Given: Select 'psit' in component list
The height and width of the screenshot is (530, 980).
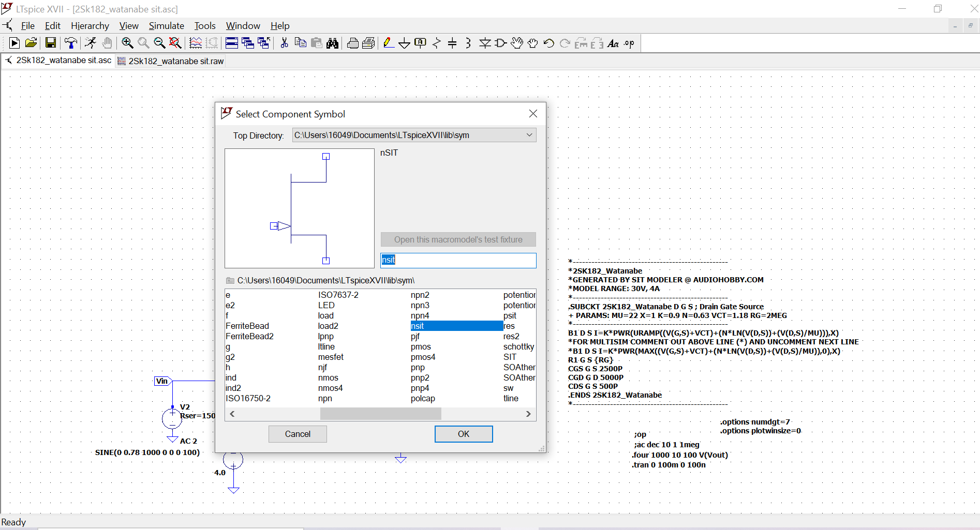Looking at the screenshot, I should [x=510, y=315].
